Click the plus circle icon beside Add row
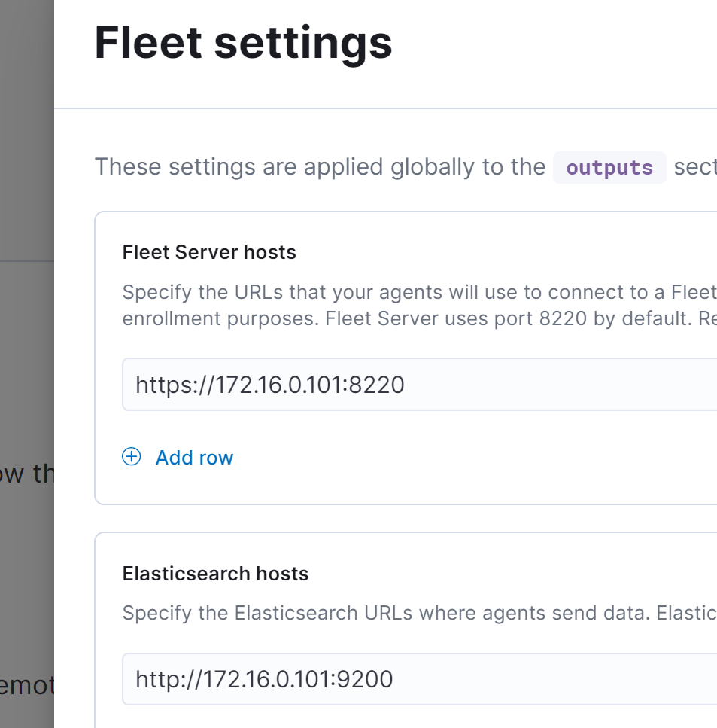Image resolution: width=717 pixels, height=728 pixels. [132, 457]
